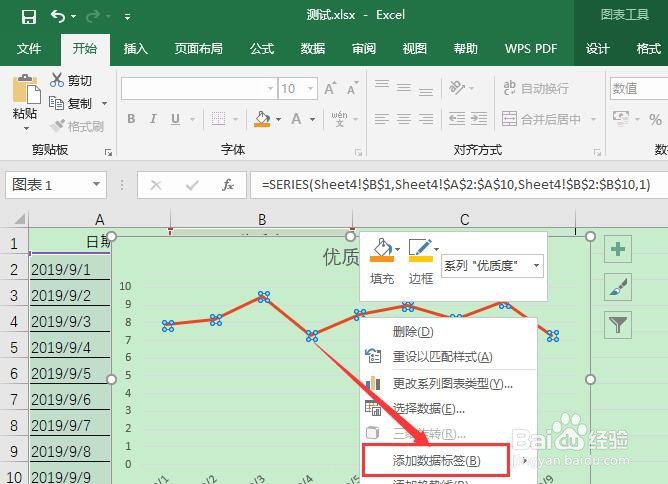Click the bottom align icon
668x484 pixels.
pyautogui.click(x=426, y=90)
